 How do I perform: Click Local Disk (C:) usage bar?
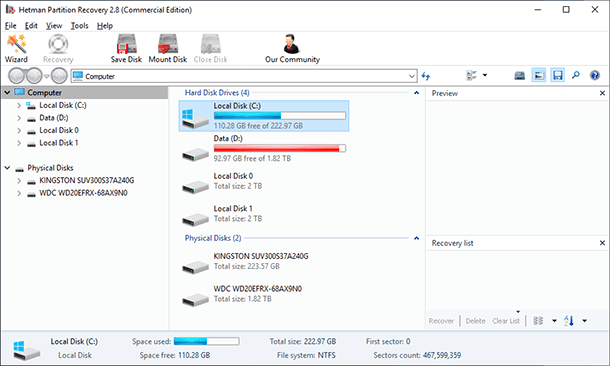[280, 116]
